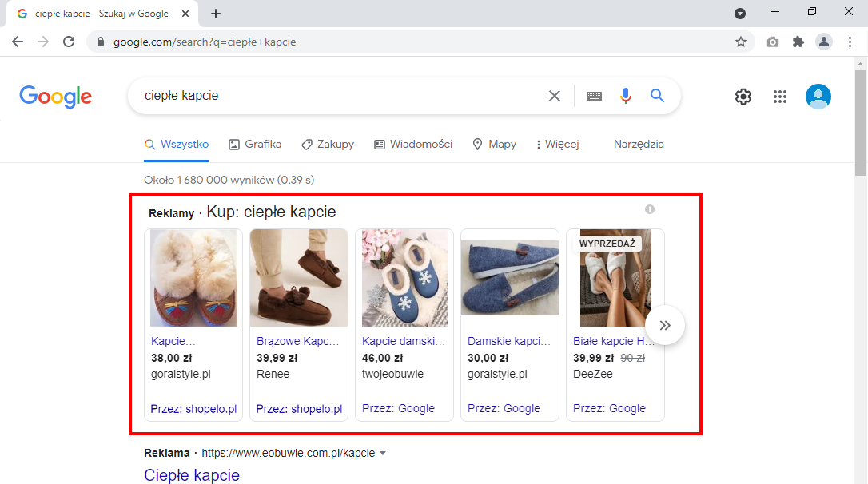The width and height of the screenshot is (868, 484).
Task: Expand the Więcej menu
Action: coord(557,145)
